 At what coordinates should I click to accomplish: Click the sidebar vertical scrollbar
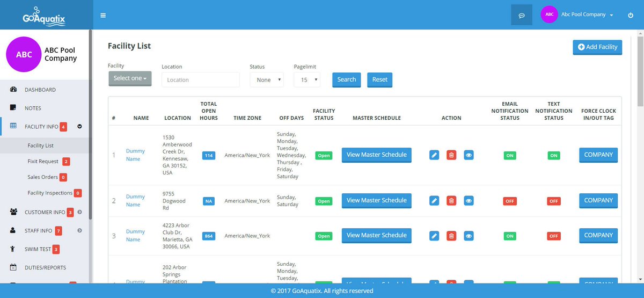(91, 123)
